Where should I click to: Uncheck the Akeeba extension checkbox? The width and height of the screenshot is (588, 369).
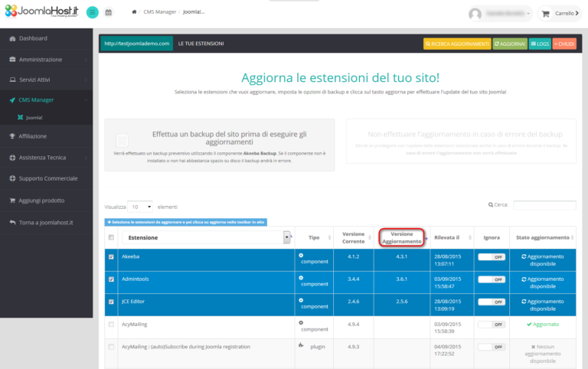111,258
